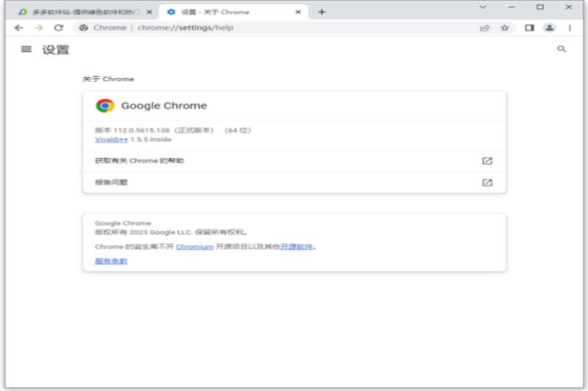
Task: Expand the tab search chevron
Action: point(483,7)
